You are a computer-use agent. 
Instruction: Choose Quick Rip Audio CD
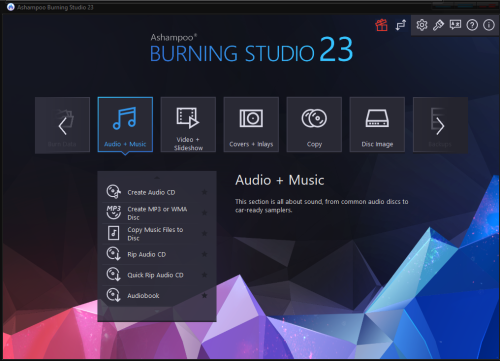tap(157, 275)
